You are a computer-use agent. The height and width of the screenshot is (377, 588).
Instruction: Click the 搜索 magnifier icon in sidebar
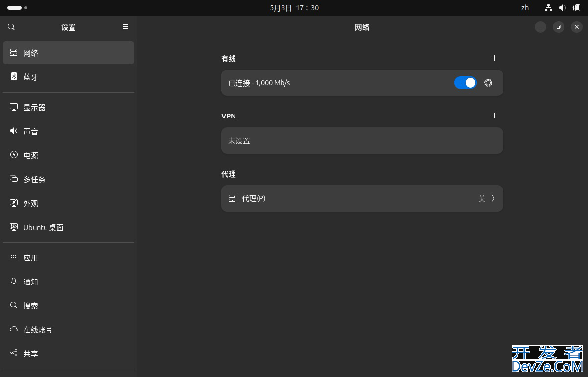point(14,305)
